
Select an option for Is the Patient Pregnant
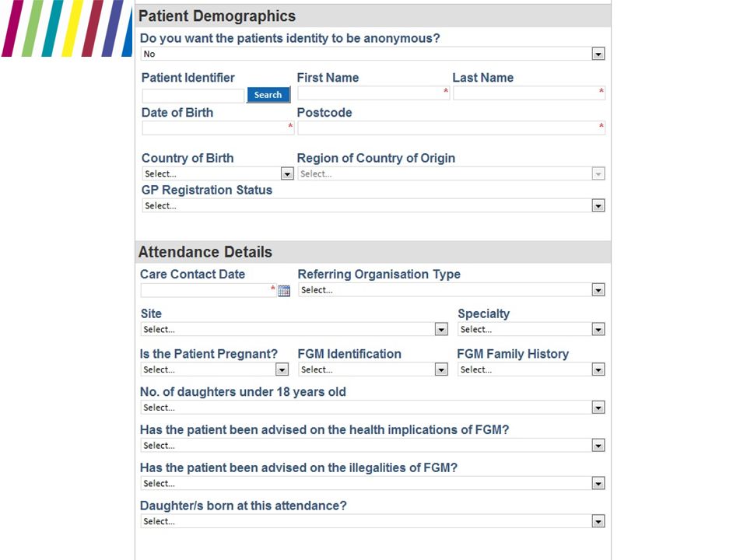(x=215, y=369)
